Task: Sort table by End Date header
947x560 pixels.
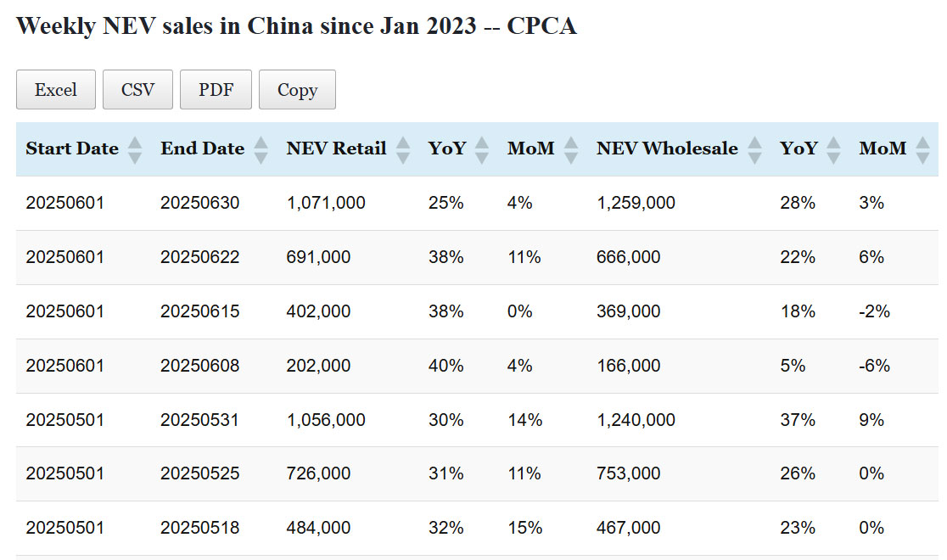Action: [x=202, y=148]
